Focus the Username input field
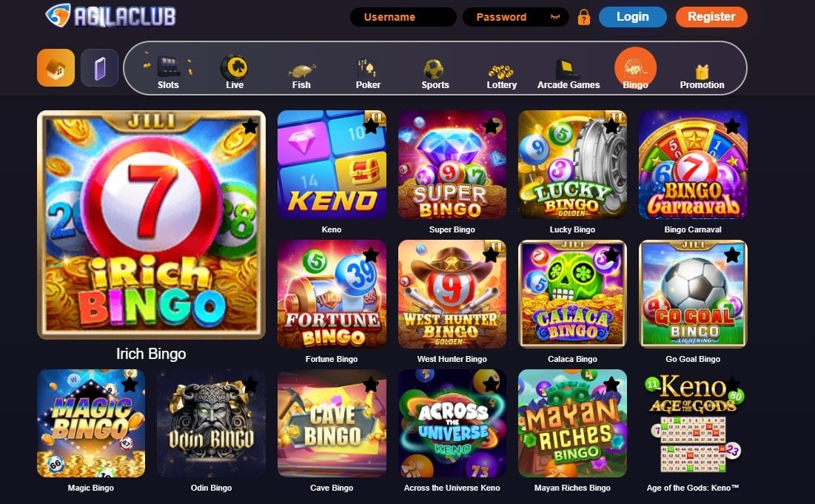 tap(403, 17)
